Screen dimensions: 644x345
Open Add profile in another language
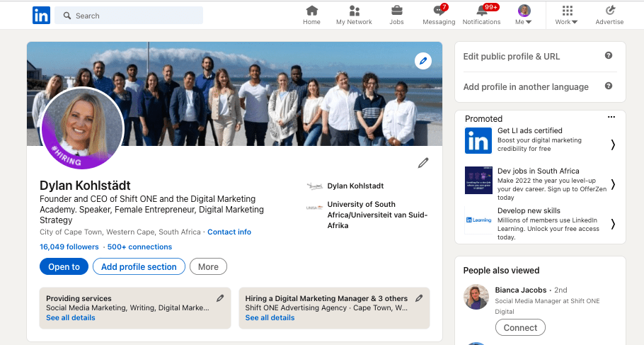coord(526,86)
